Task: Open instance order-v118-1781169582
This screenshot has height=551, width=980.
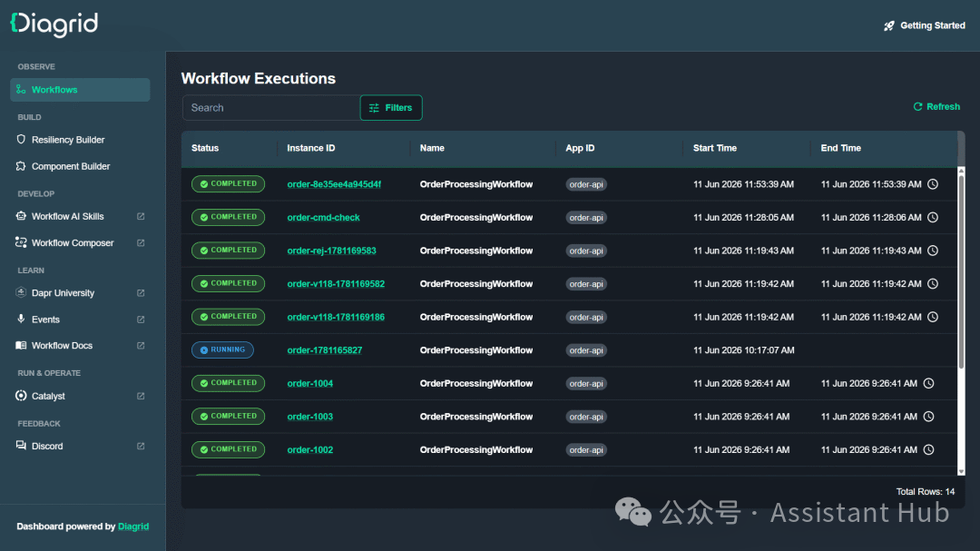Action: [336, 284]
